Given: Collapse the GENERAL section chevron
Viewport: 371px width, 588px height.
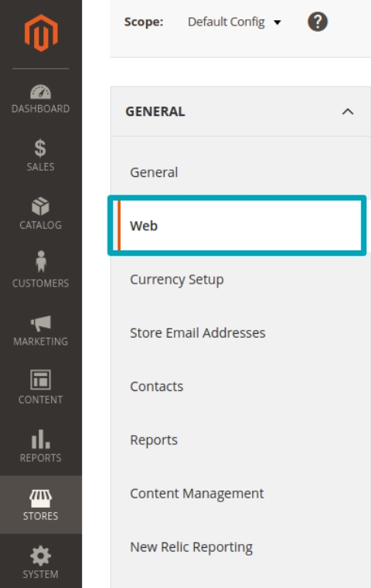Looking at the screenshot, I should click(x=348, y=111).
